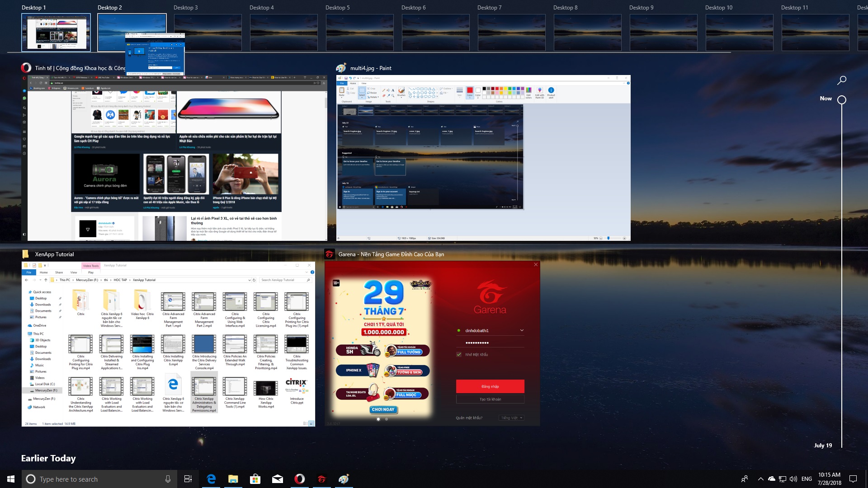Screen dimensions: 868x488
Task: Click the Tạo tài khoản button in Garena
Action: 490,399
